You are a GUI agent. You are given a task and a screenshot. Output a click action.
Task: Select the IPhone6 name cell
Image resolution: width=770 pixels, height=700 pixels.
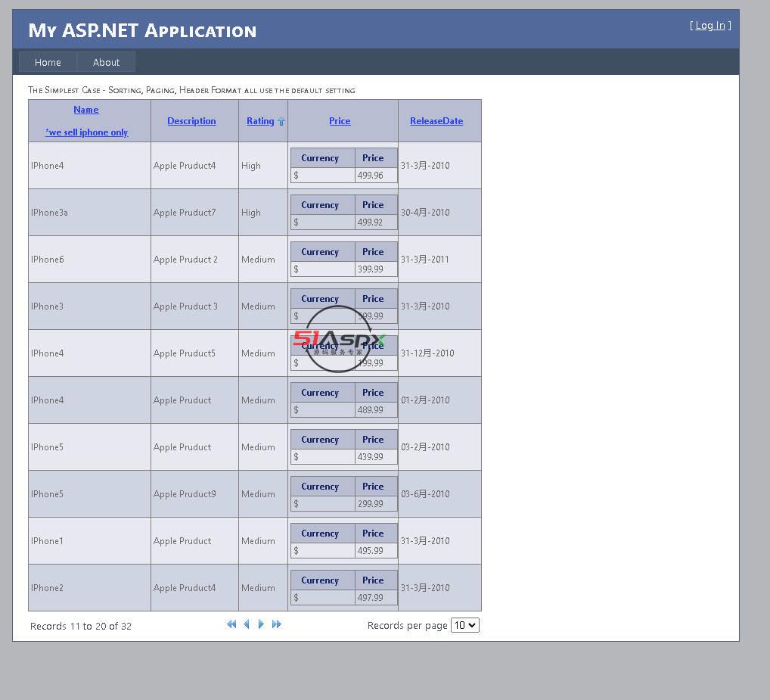click(89, 260)
